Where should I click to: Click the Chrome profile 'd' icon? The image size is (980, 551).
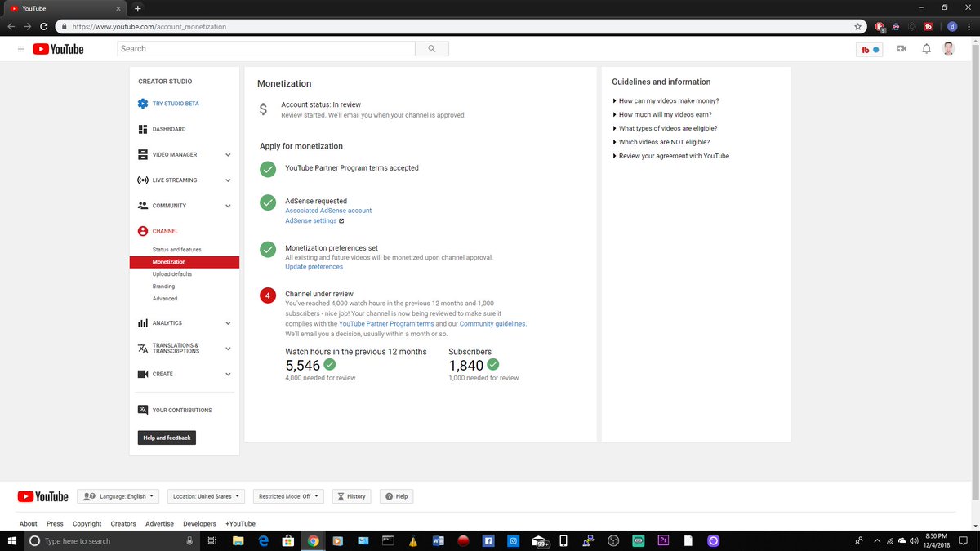coord(952,26)
